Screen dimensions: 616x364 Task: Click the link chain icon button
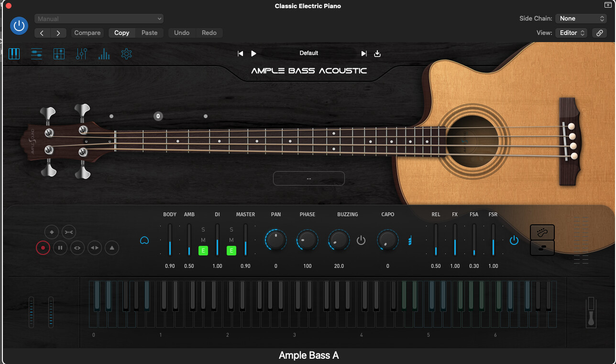point(599,33)
